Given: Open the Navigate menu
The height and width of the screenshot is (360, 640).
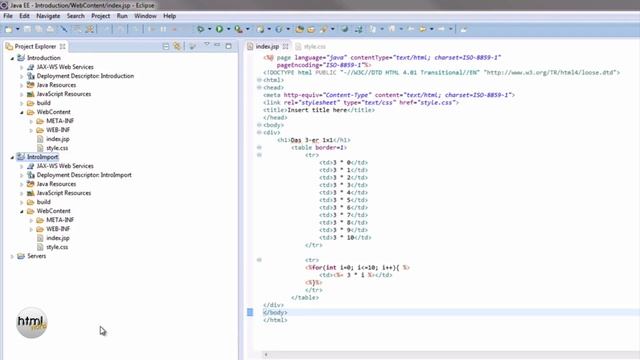Looking at the screenshot, I should [x=48, y=16].
